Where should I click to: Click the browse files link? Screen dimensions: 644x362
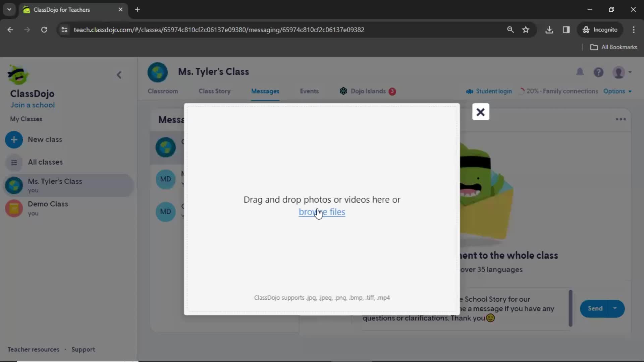tap(322, 212)
